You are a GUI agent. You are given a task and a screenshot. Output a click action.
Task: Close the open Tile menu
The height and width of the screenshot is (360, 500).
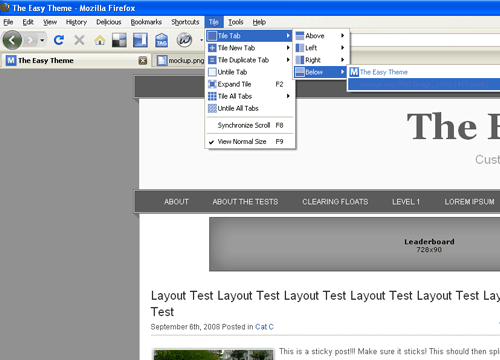214,22
